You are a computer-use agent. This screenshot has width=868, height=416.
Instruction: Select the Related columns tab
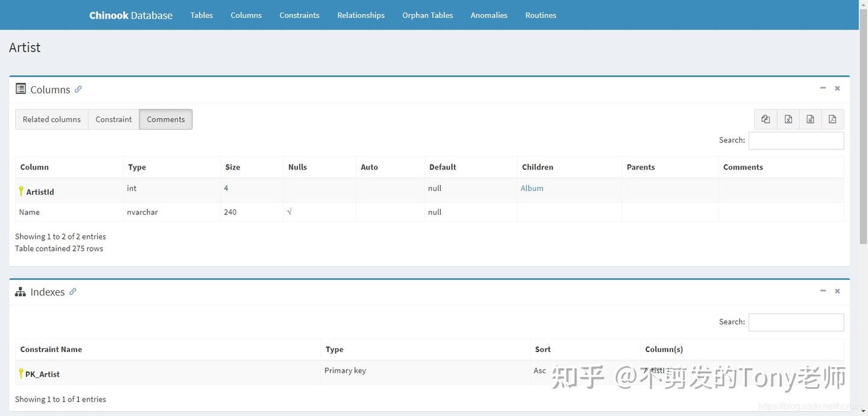pyautogui.click(x=51, y=119)
